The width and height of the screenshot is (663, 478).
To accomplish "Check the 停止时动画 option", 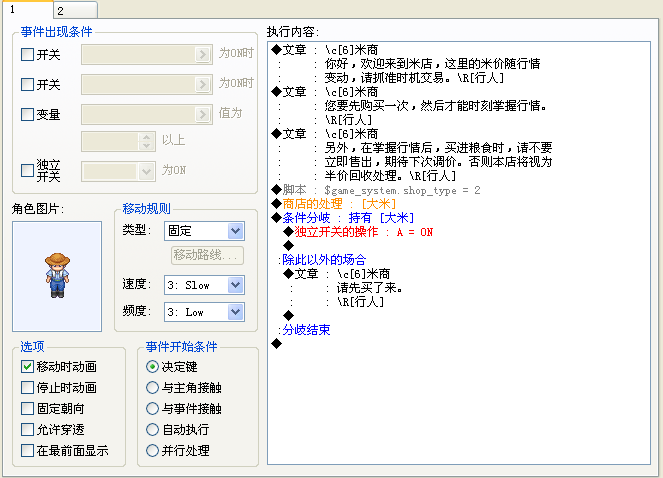I will (x=27, y=387).
